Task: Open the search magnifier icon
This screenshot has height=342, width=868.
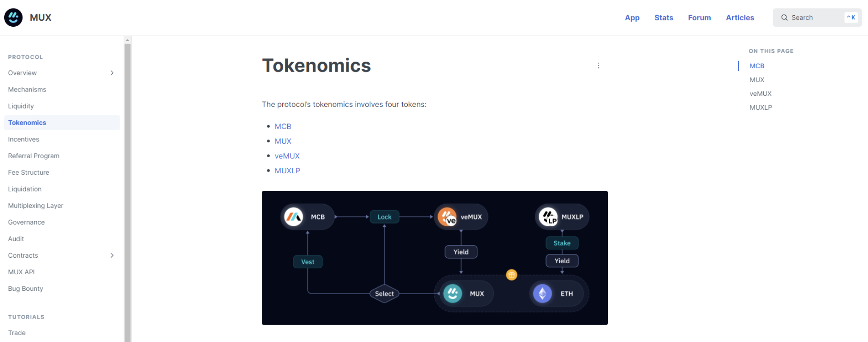Action: (784, 17)
